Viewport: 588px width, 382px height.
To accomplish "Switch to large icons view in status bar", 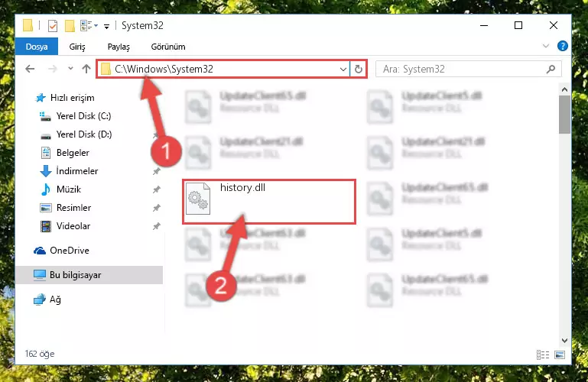I will coord(560,354).
